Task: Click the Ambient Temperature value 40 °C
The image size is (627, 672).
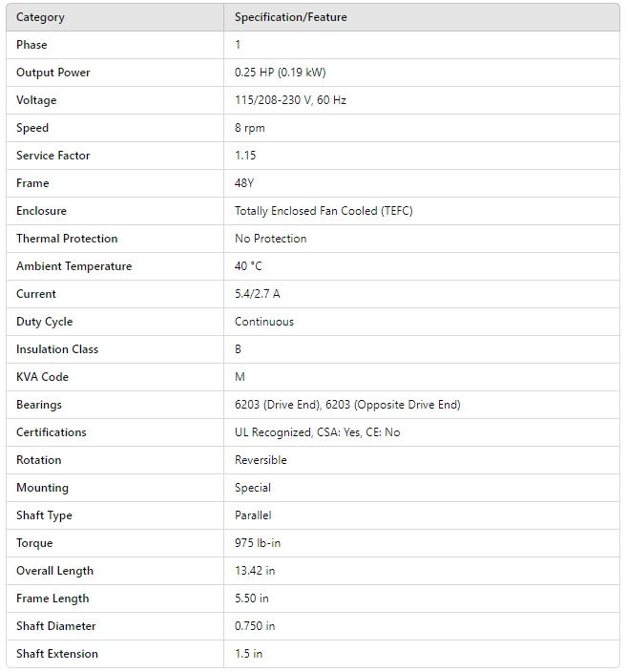Action: coord(249,266)
